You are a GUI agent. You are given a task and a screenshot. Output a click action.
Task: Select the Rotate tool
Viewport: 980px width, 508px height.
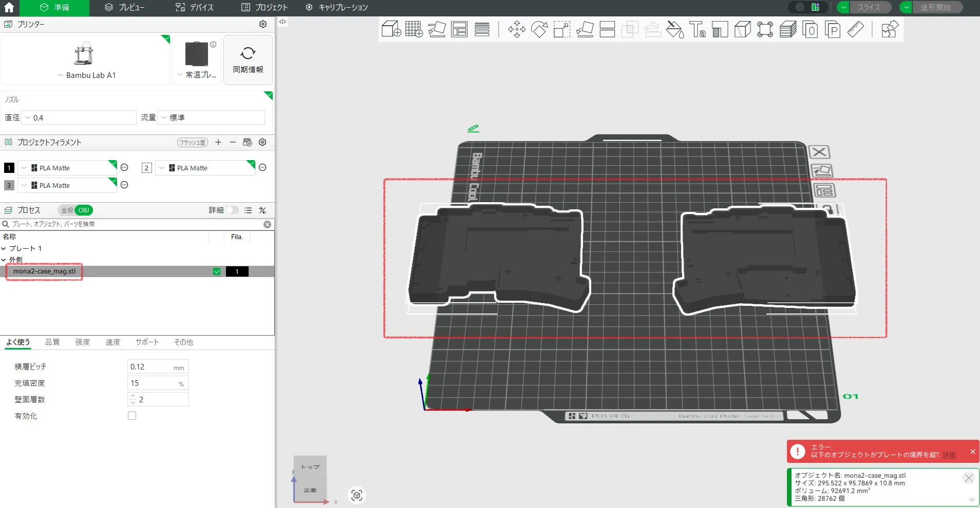[539, 29]
